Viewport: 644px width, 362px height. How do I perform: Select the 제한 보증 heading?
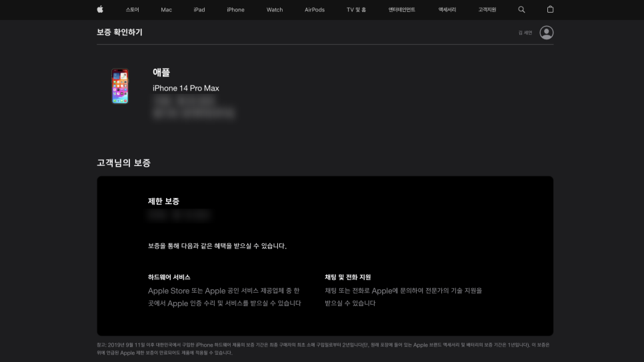tap(163, 201)
